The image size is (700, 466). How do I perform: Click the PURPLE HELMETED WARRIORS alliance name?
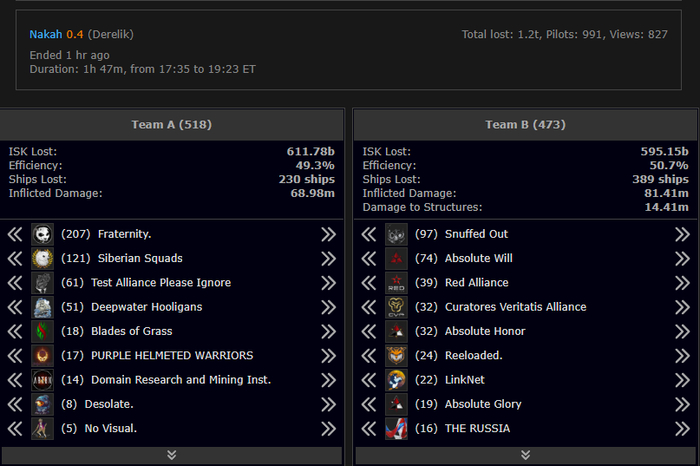pos(172,355)
